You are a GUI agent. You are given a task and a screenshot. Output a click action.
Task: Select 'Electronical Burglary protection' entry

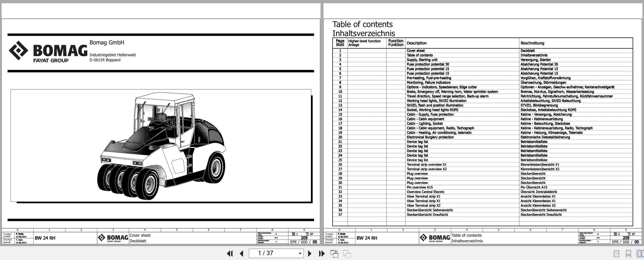pyautogui.click(x=430, y=137)
